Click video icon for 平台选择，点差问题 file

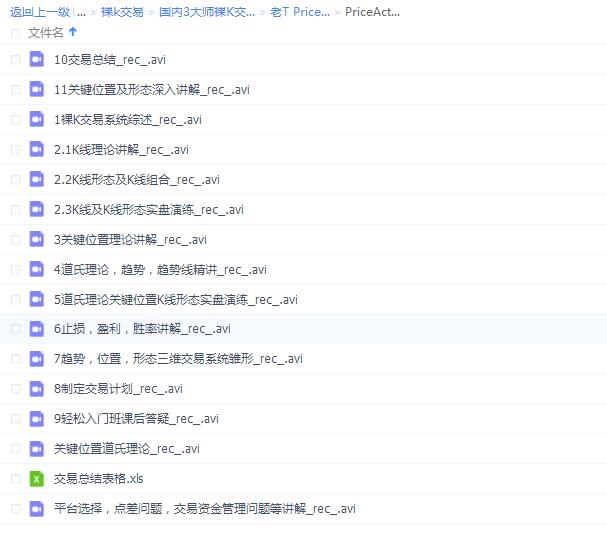(37, 508)
